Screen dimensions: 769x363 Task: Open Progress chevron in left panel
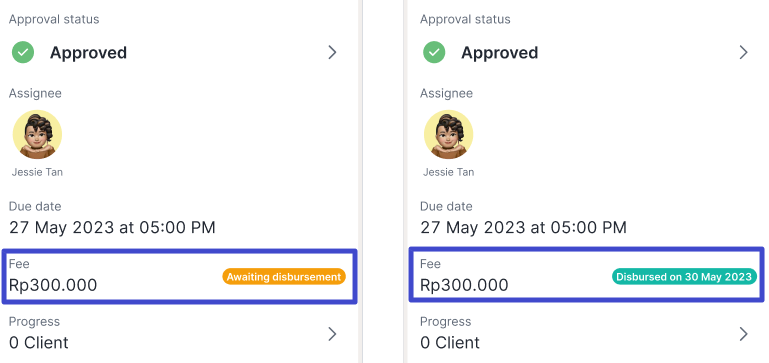[x=333, y=334]
